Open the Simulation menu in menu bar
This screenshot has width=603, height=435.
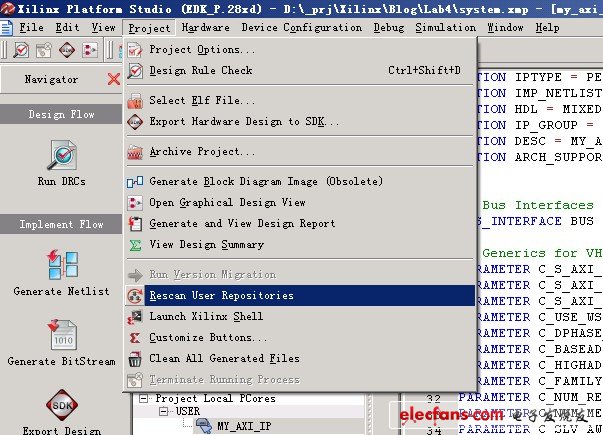[445, 28]
